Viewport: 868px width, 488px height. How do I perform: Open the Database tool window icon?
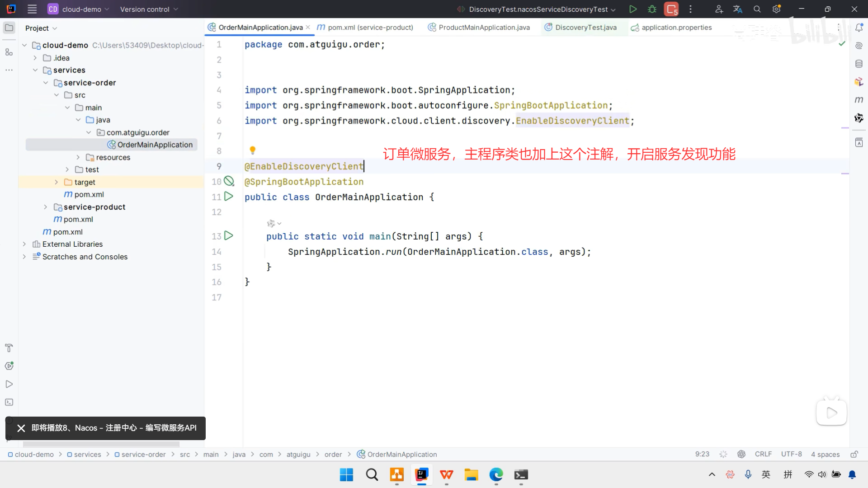click(859, 64)
